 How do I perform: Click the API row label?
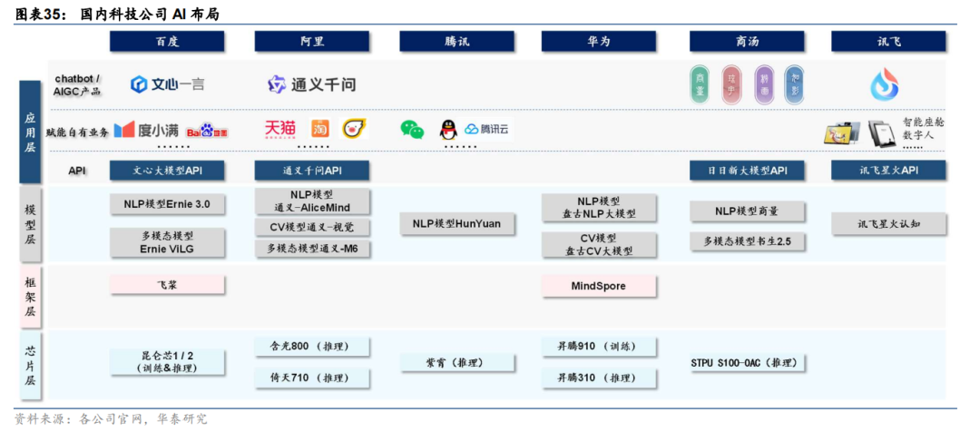[77, 170]
